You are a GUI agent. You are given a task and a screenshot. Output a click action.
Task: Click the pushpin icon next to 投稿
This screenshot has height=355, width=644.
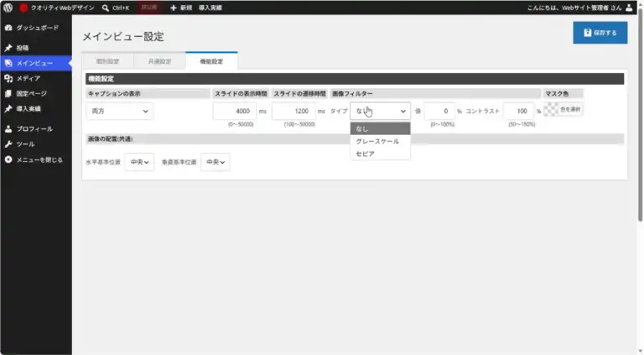[x=8, y=48]
